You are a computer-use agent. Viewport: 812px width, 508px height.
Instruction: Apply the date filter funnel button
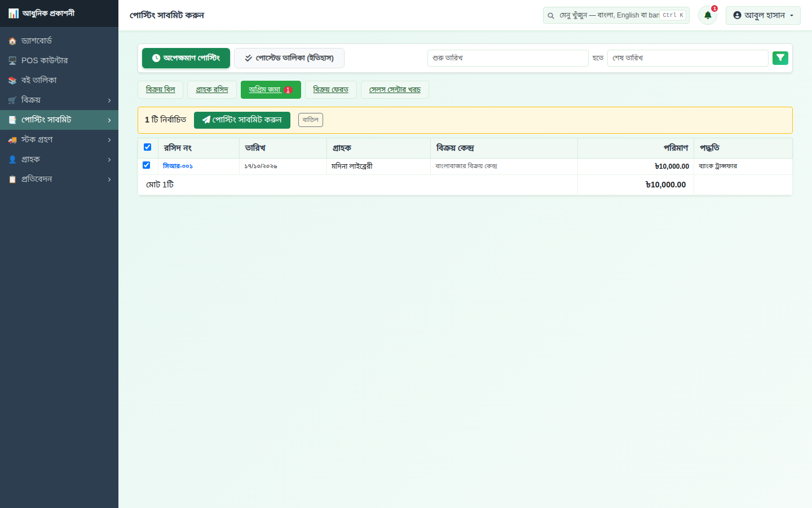coord(780,58)
